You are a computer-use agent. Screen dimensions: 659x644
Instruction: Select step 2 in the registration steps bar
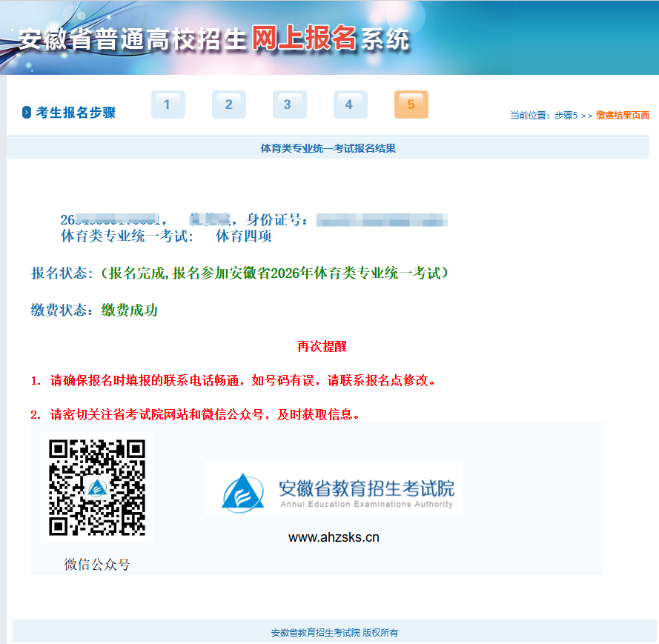pos(228,104)
